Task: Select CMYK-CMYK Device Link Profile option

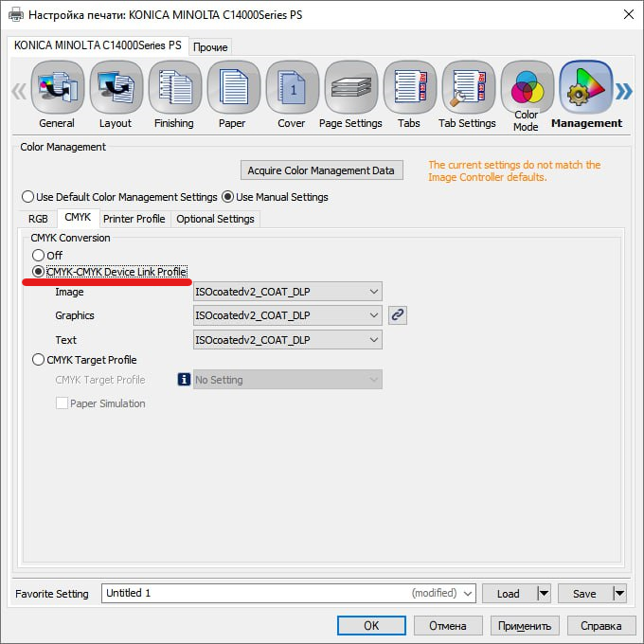Action: coord(110,272)
